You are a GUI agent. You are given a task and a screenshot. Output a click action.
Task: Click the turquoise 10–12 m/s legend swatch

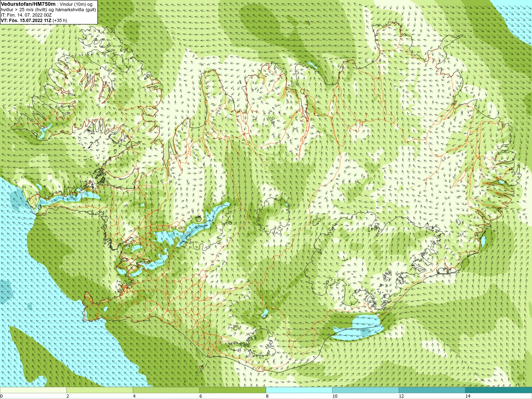(366, 390)
